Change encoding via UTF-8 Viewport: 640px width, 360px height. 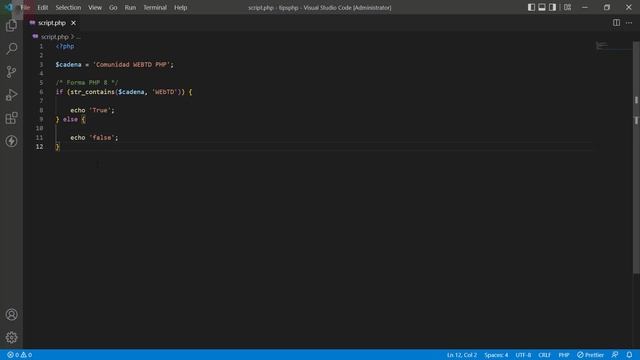[523, 355]
